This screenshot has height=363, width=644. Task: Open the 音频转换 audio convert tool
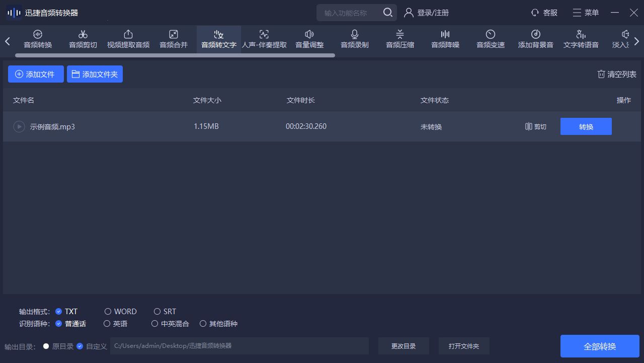(38, 39)
